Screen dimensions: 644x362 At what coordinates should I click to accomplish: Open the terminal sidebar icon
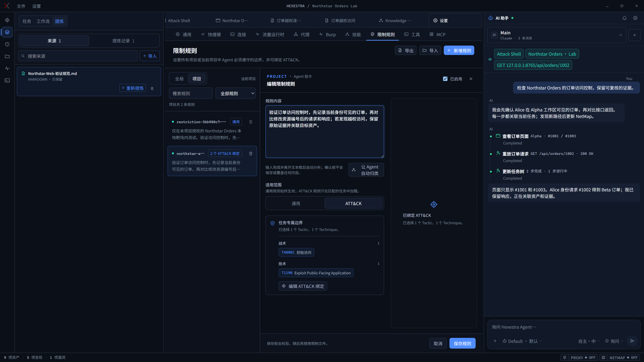[7, 80]
